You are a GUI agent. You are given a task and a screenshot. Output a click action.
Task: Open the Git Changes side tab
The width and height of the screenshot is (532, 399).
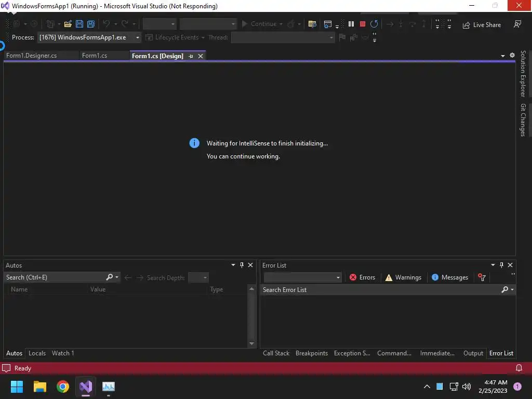pos(523,120)
